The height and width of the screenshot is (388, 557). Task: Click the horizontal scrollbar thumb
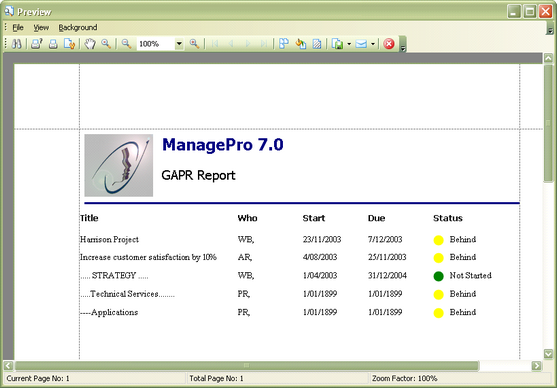[247, 365]
